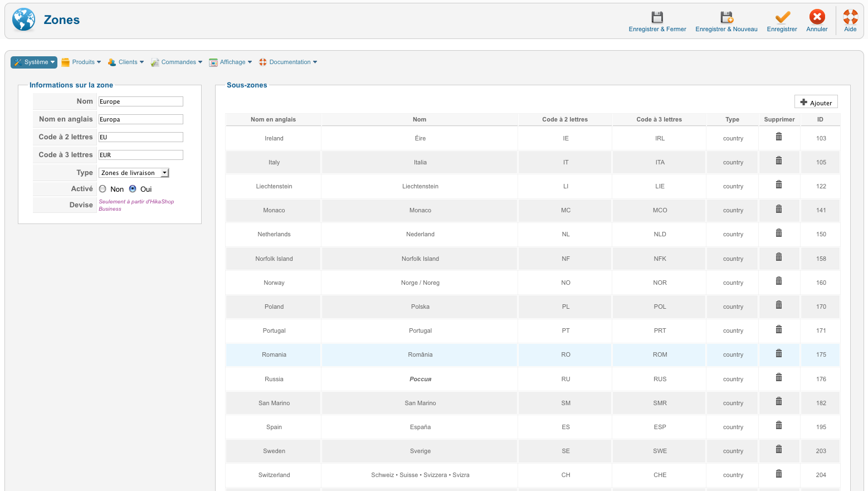
Task: Expand the Système menu dropdown
Action: coord(34,62)
